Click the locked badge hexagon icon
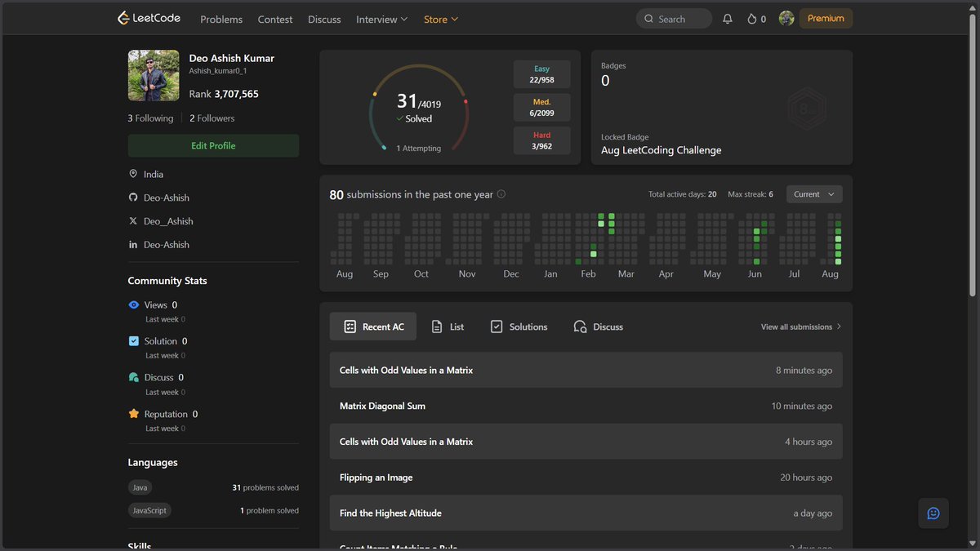Viewport: 980px width, 551px height. click(807, 108)
